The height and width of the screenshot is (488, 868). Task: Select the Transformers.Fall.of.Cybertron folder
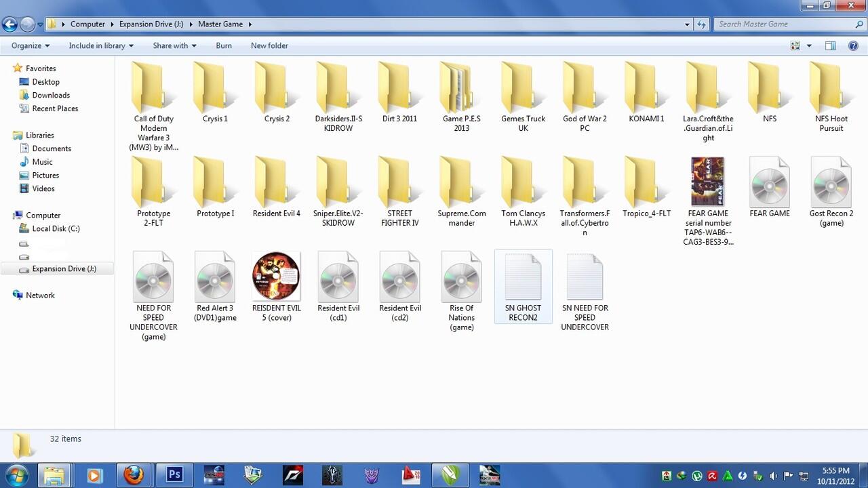point(585,197)
